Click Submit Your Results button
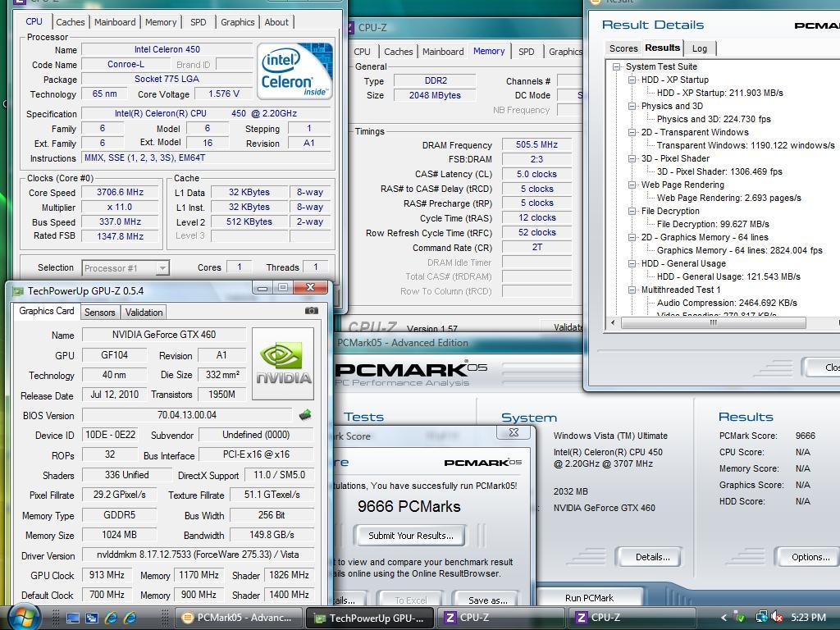The height and width of the screenshot is (630, 840). point(410,535)
